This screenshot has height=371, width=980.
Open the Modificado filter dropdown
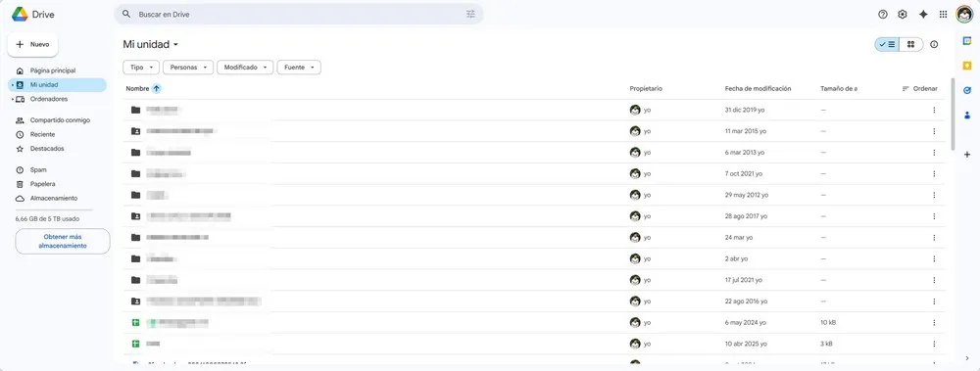(245, 68)
